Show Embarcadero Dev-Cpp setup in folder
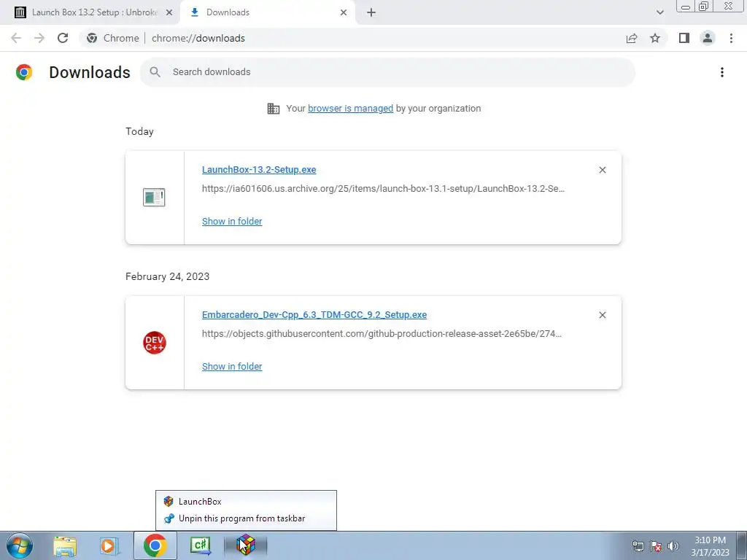 (x=232, y=367)
